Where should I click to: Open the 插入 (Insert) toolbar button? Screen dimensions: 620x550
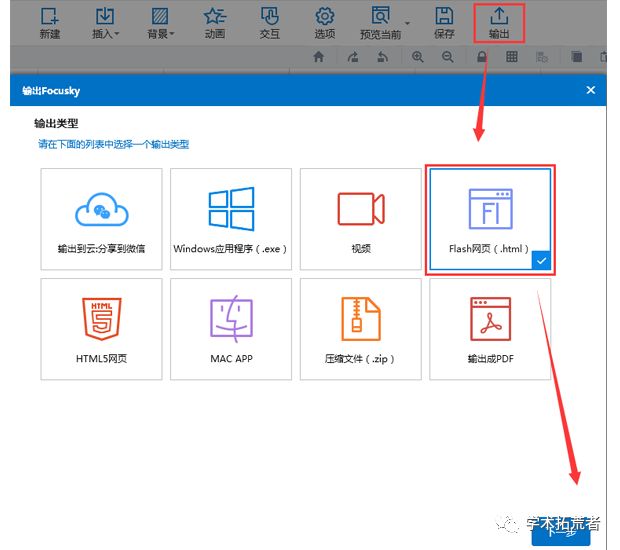tap(103, 23)
